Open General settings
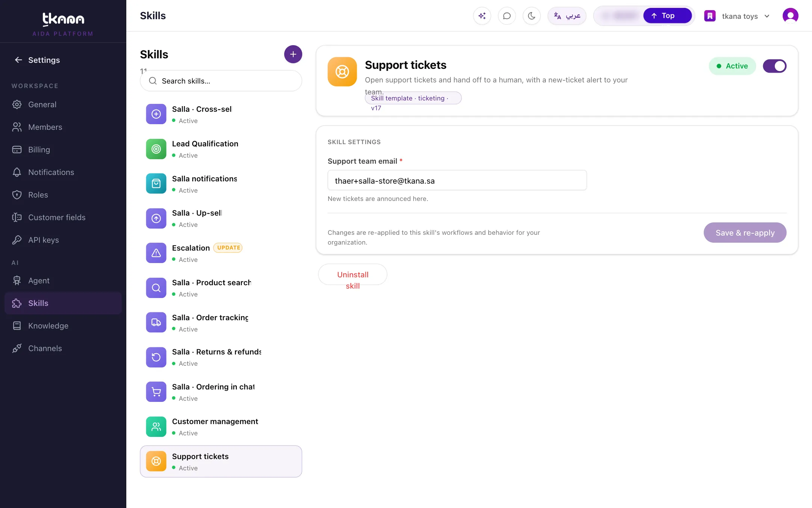Screen dimensions: 812x508 tap(63, 105)
